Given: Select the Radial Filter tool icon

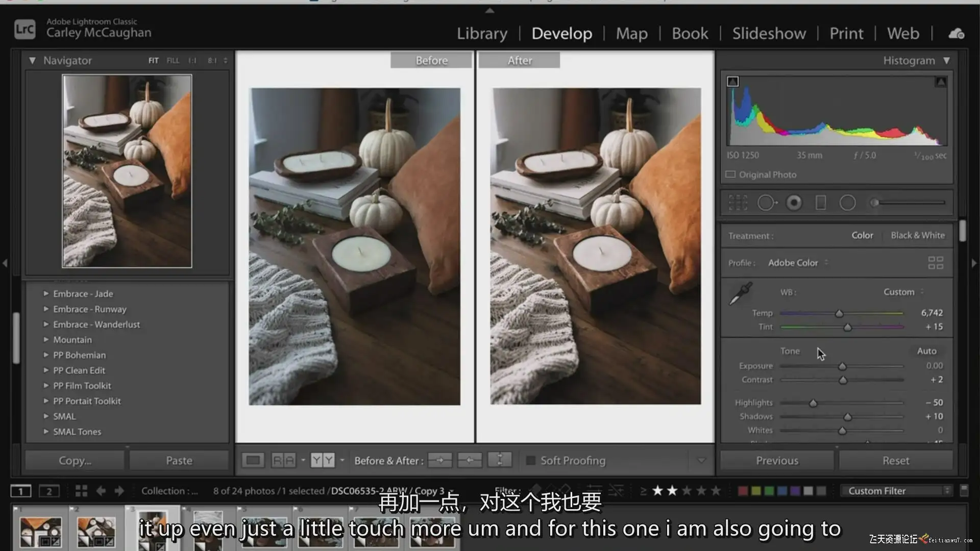Looking at the screenshot, I should (x=847, y=203).
